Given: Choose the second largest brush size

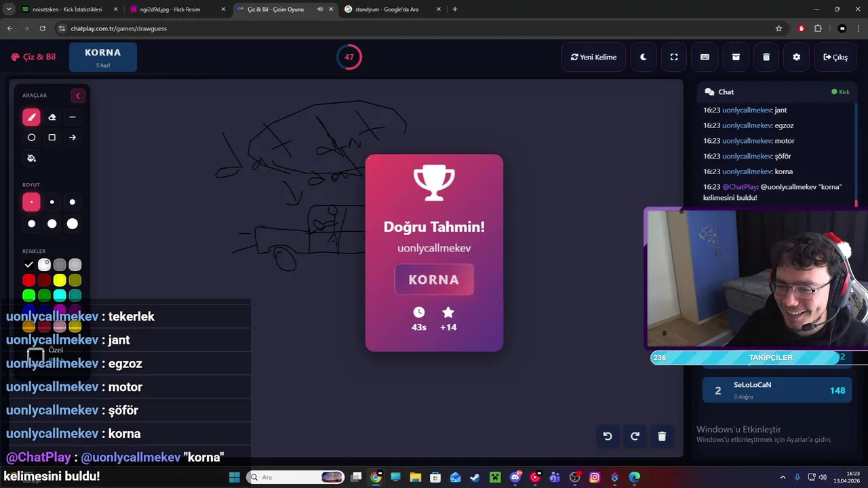Looking at the screenshot, I should tap(52, 224).
